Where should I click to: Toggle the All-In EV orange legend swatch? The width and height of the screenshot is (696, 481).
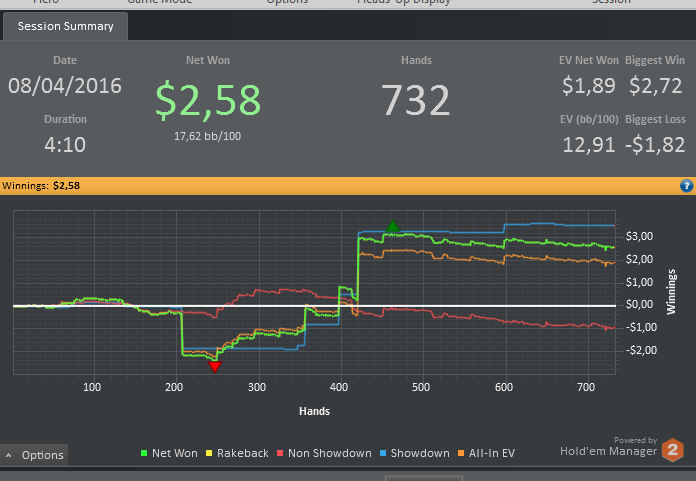pos(461,453)
